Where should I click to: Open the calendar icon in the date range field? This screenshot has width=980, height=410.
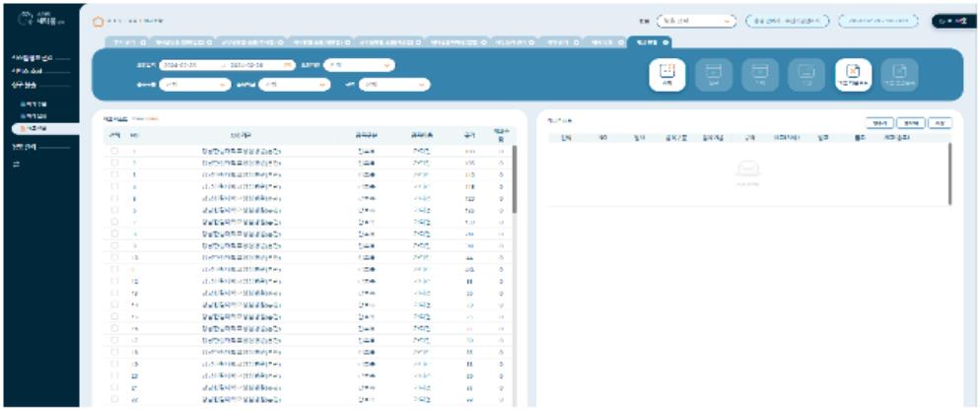(287, 65)
